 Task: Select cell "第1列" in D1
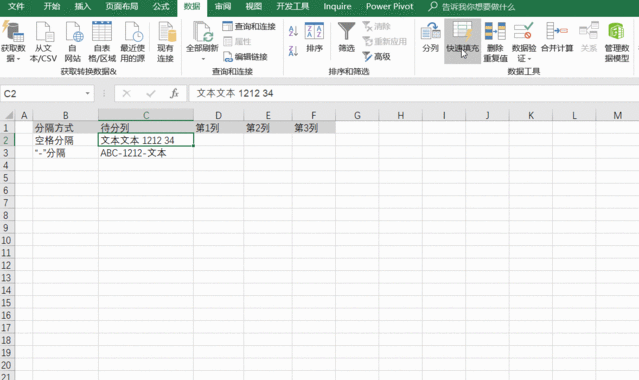(218, 128)
